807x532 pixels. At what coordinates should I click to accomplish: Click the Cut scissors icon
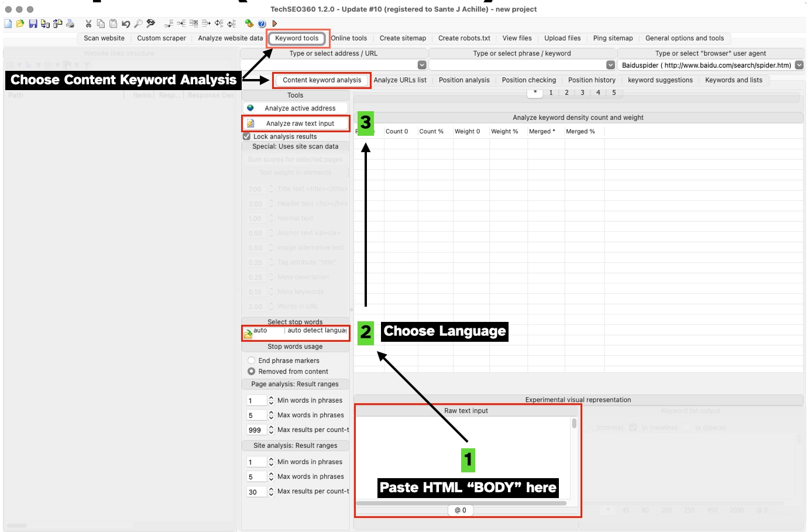[x=88, y=23]
